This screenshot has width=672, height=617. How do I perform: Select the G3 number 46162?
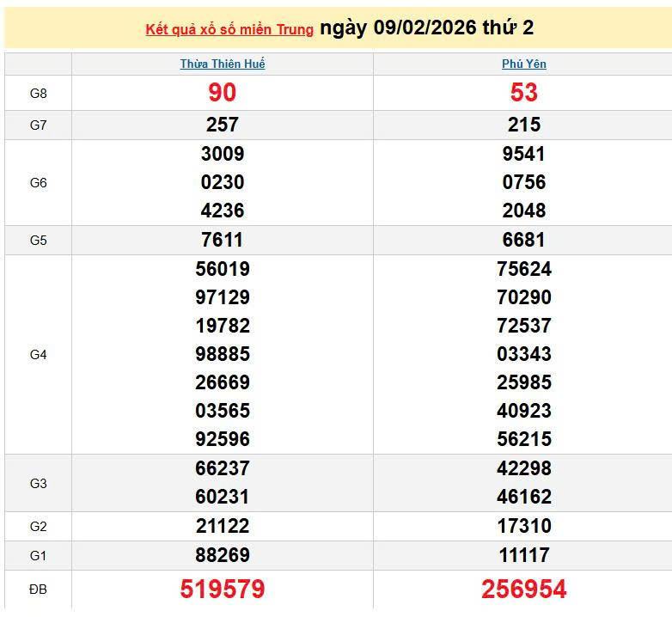pyautogui.click(x=524, y=497)
